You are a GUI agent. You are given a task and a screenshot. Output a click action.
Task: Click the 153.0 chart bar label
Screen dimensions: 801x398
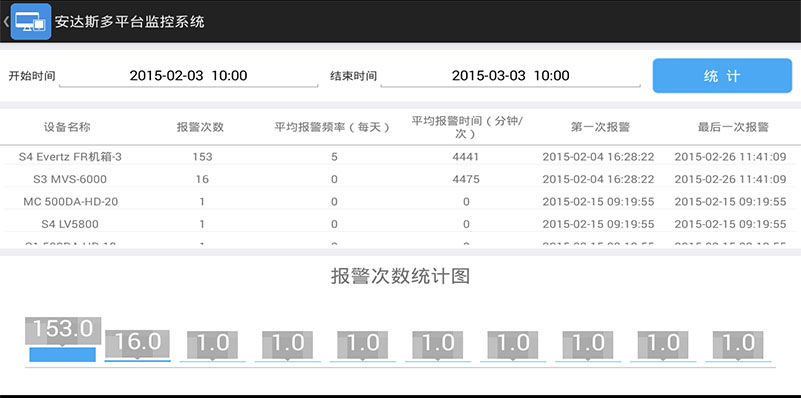click(63, 330)
